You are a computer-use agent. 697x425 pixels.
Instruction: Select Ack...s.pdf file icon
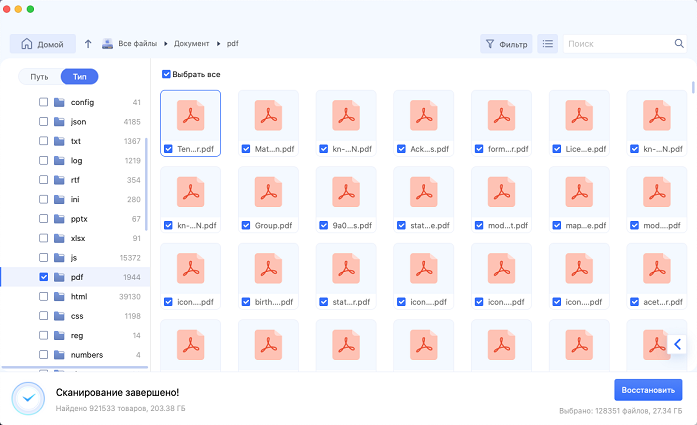click(x=424, y=116)
